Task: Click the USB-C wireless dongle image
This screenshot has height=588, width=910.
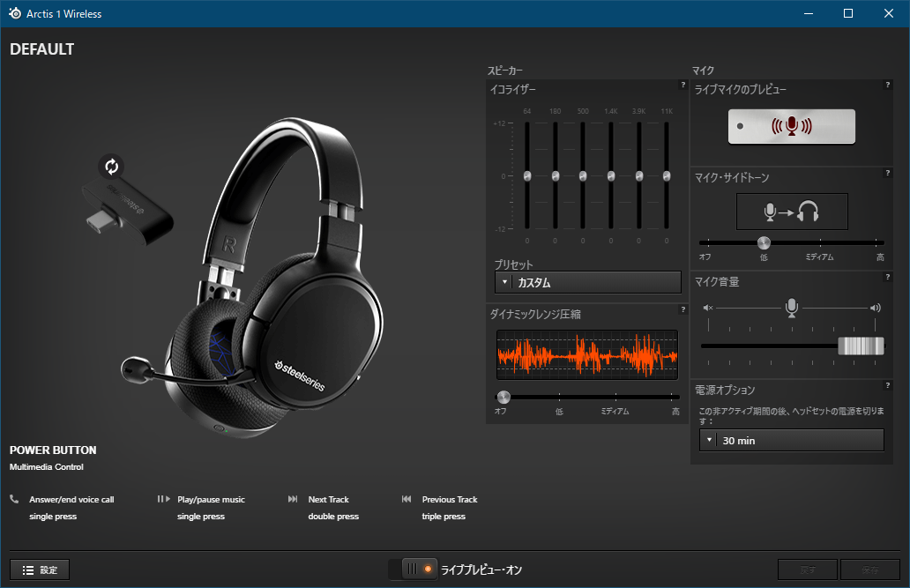Action: (126, 212)
